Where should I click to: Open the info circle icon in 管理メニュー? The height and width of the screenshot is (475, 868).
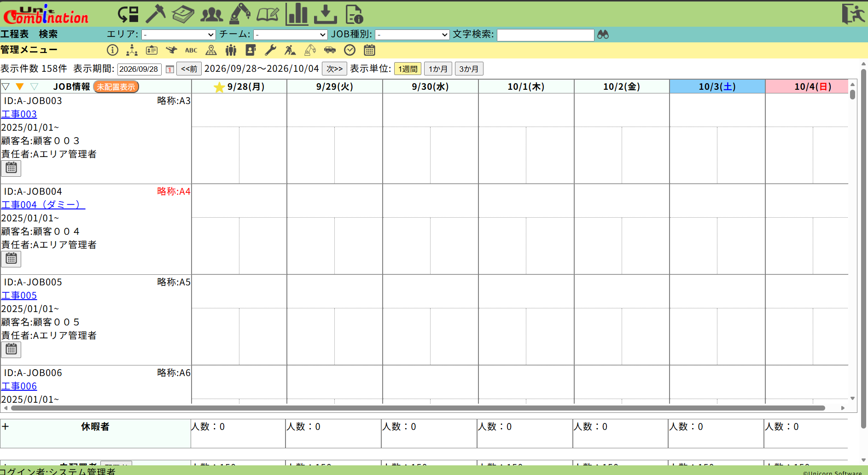coord(112,50)
